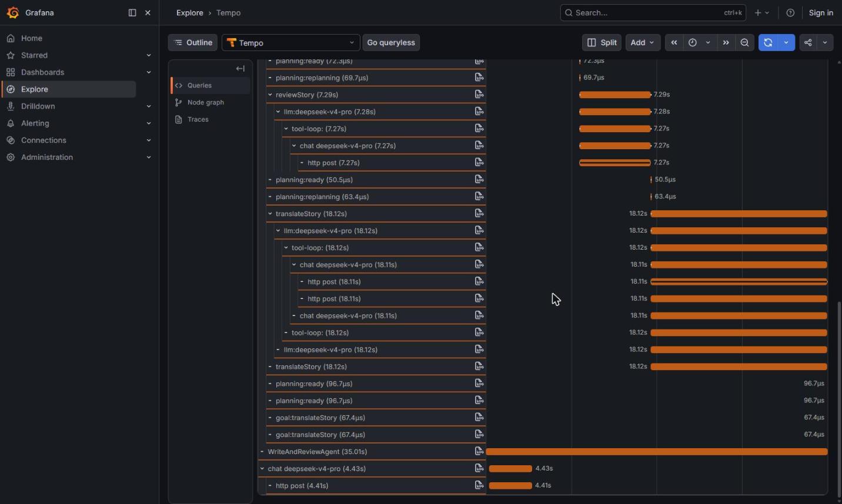Open the plus New menu
The height and width of the screenshot is (504, 842).
point(762,12)
